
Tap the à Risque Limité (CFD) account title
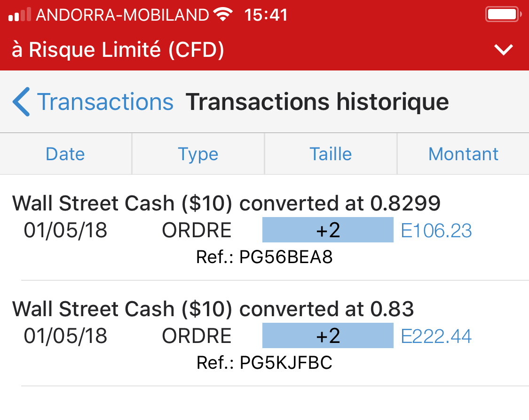coord(118,50)
